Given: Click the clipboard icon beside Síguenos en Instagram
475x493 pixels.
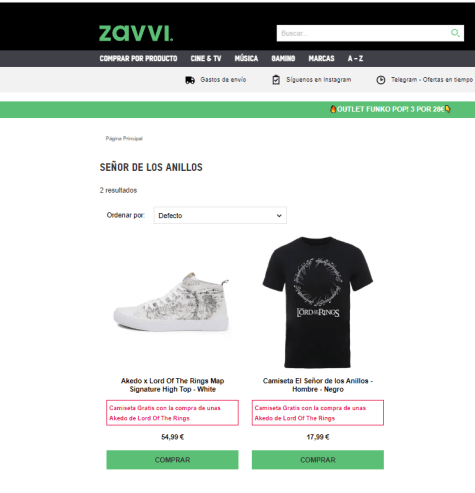Looking at the screenshot, I should coord(276,80).
